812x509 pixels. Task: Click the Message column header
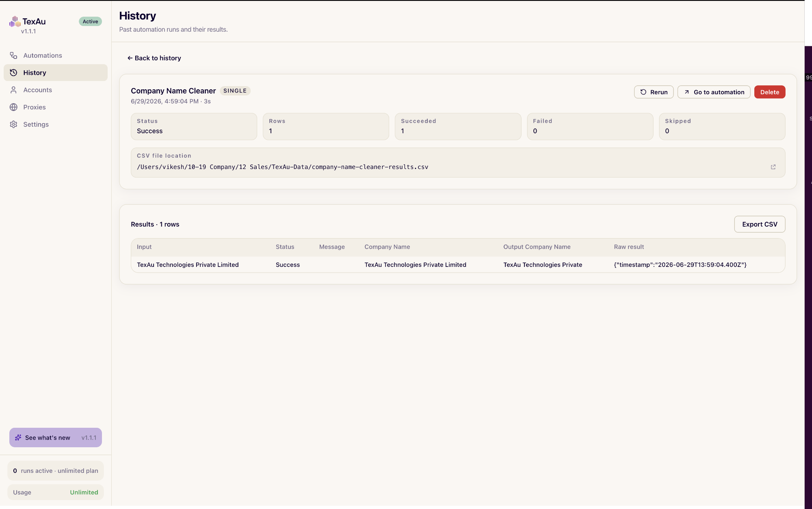(x=332, y=247)
